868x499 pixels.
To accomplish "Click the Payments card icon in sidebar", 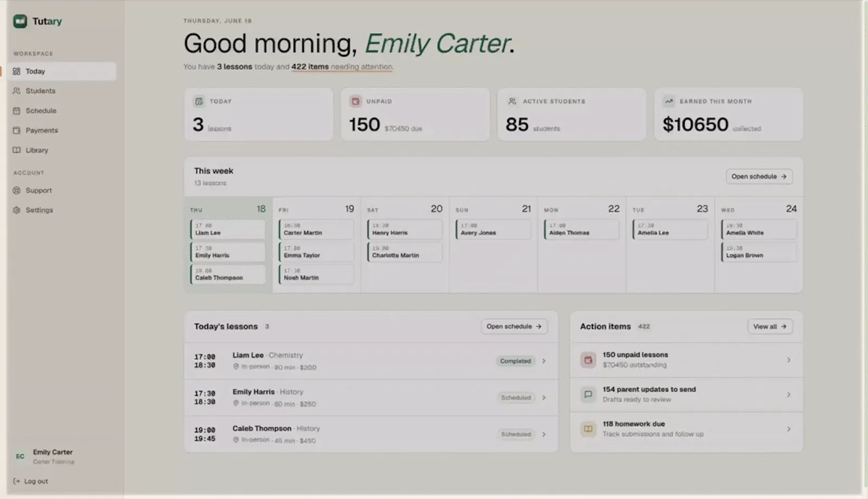I will 17,130.
